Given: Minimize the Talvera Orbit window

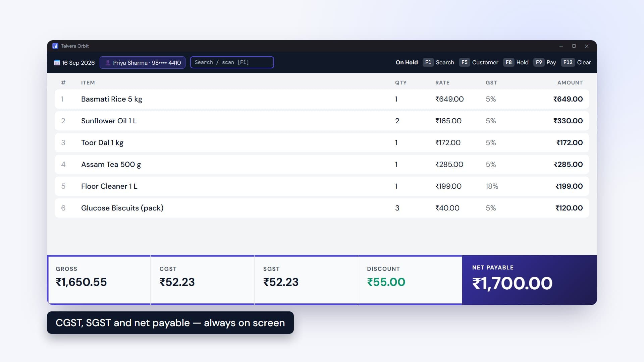Looking at the screenshot, I should 561,46.
